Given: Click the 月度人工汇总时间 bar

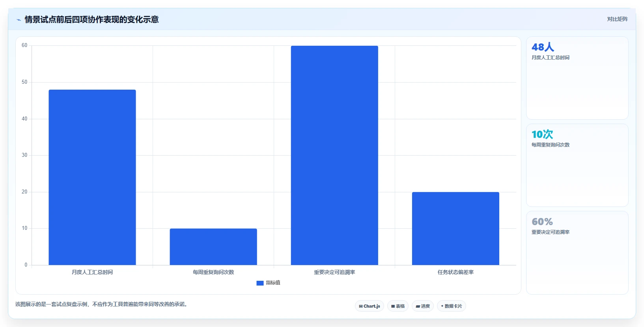Looking at the screenshot, I should click(x=92, y=177).
